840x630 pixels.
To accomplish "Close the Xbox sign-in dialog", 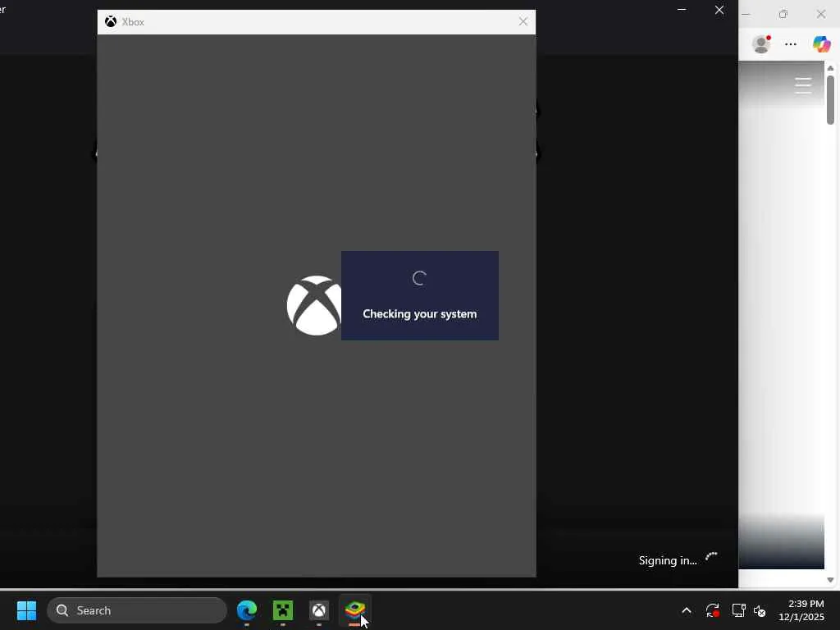I will tap(523, 22).
